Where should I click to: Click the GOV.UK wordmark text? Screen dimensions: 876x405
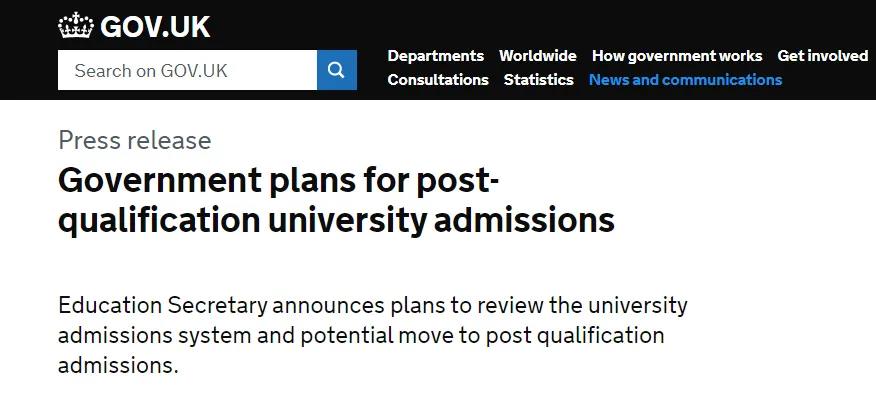pyautogui.click(x=155, y=27)
